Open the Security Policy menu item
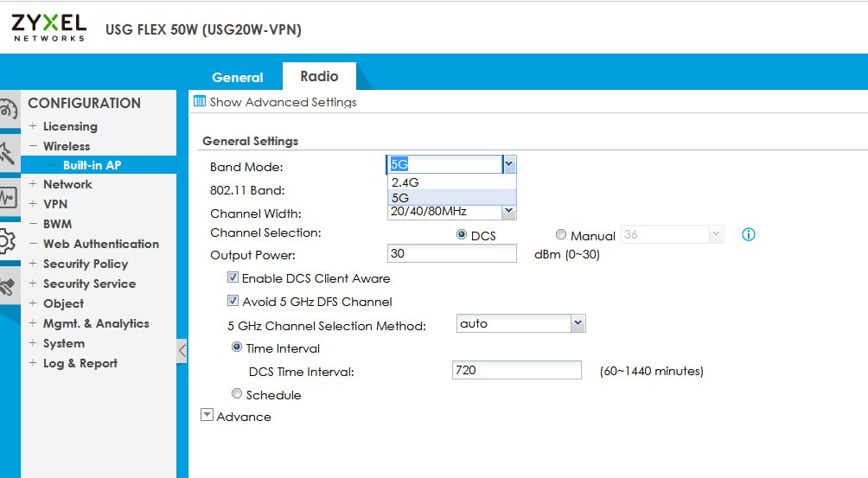The image size is (868, 478). (85, 264)
